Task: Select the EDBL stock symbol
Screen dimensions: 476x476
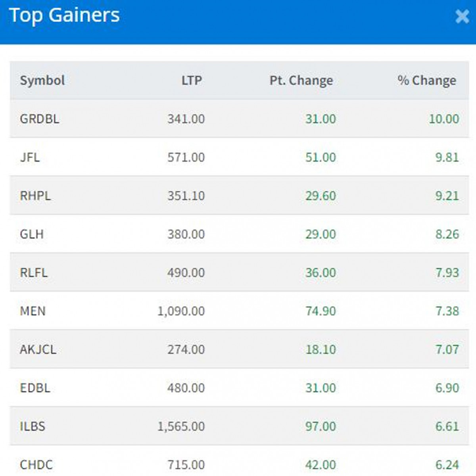Action: [x=35, y=388]
